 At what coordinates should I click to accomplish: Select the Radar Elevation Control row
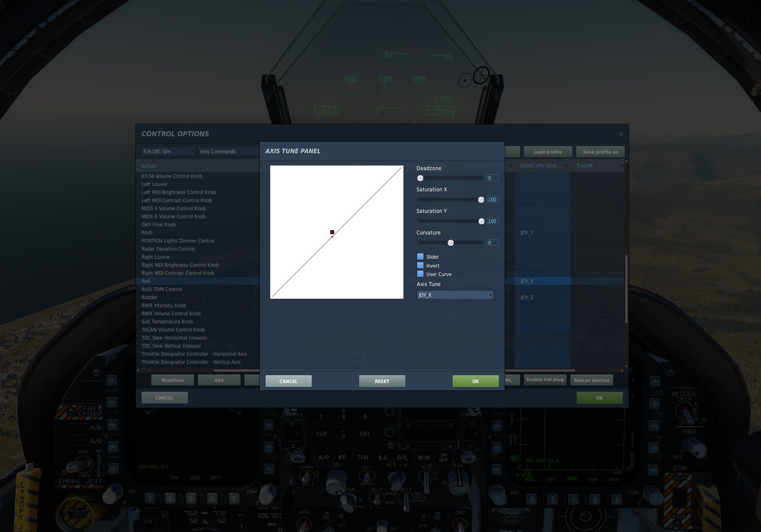198,249
